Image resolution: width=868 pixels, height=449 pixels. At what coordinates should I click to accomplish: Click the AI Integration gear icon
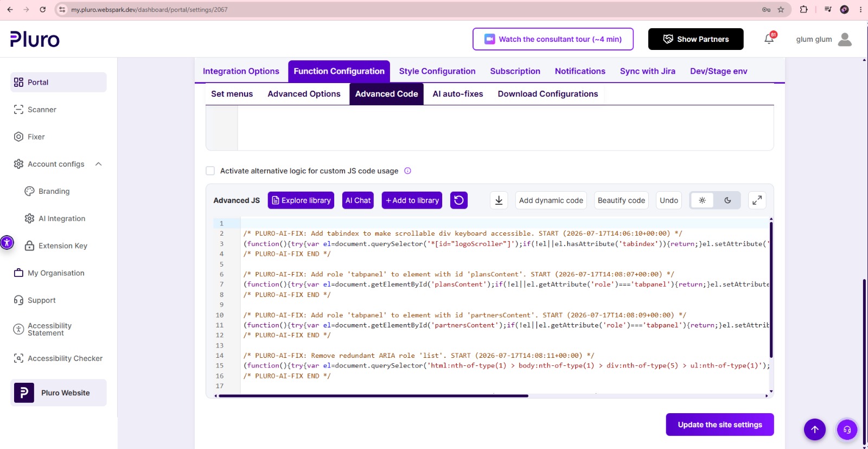[x=29, y=218]
